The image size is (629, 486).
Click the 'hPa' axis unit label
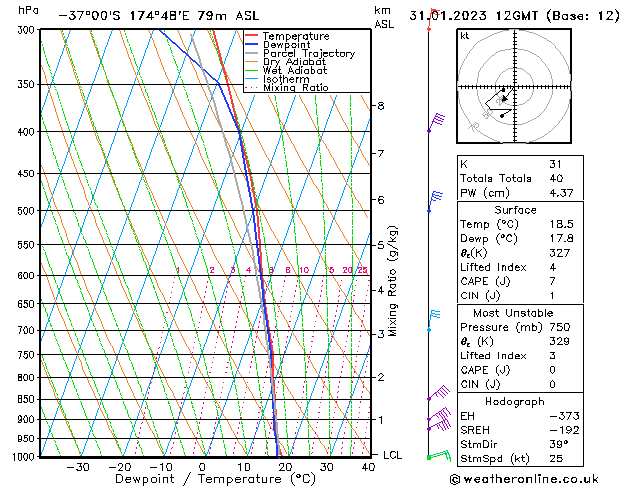pos(28,11)
